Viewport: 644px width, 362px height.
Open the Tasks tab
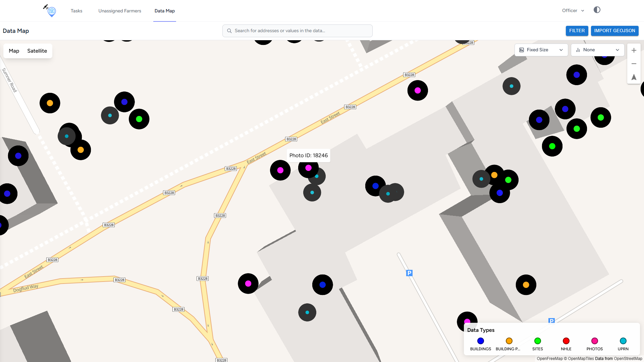[76, 11]
